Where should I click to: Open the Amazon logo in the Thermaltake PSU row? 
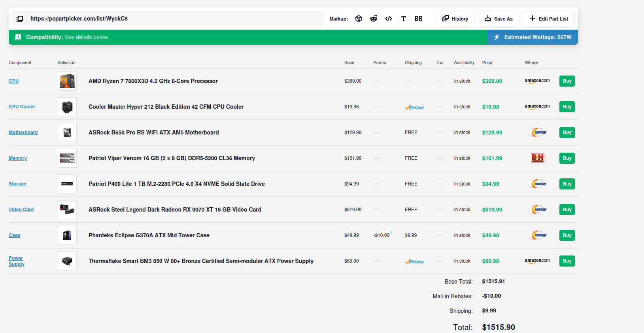click(x=537, y=261)
